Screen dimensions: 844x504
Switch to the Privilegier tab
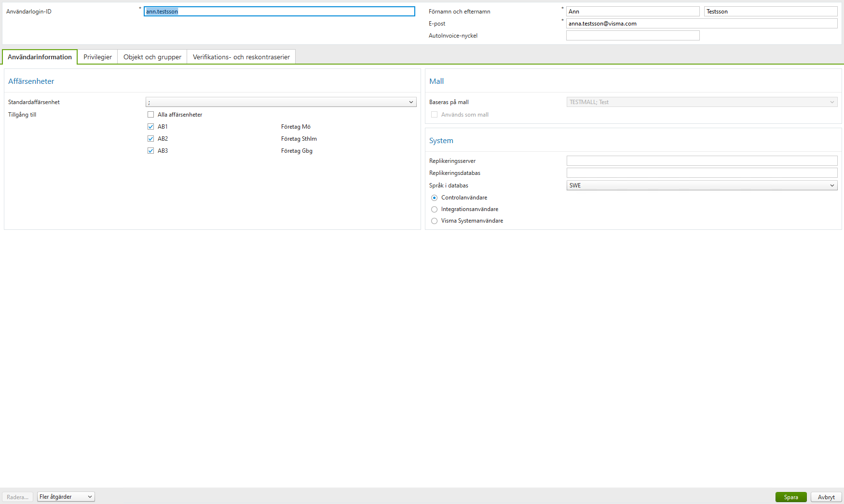click(x=97, y=56)
